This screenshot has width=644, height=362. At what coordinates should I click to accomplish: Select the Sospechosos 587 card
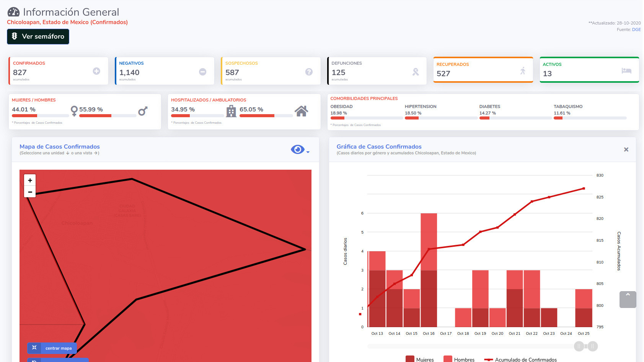coord(271,71)
